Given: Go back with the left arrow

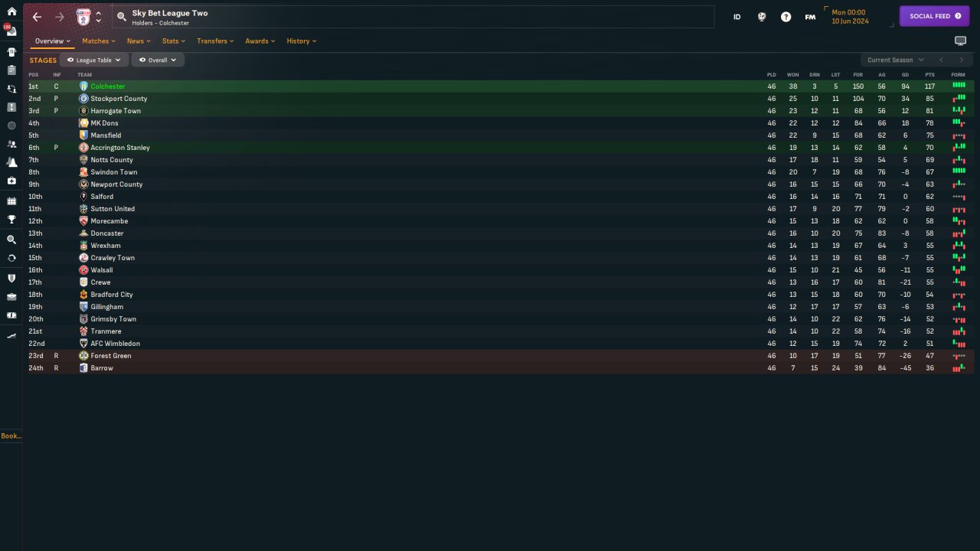Looking at the screenshot, I should 37,17.
